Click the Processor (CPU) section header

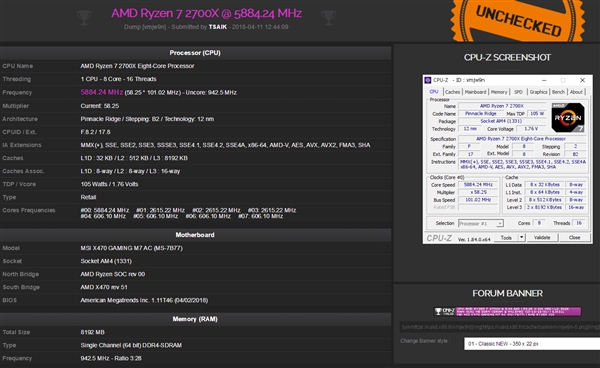point(195,53)
